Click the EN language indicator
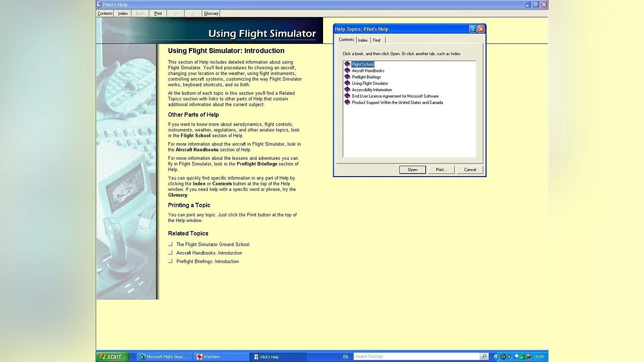This screenshot has width=644, height=362. (346, 357)
